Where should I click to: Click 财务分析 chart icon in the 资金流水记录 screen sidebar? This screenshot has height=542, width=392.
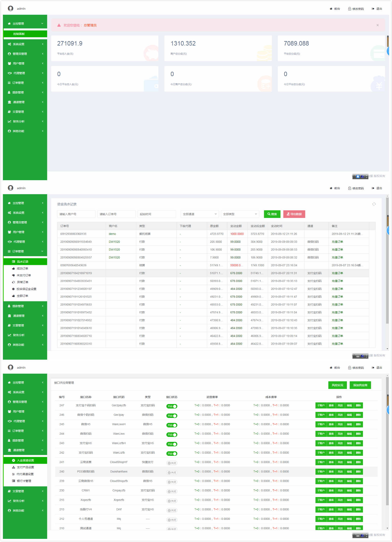[x=9, y=335]
